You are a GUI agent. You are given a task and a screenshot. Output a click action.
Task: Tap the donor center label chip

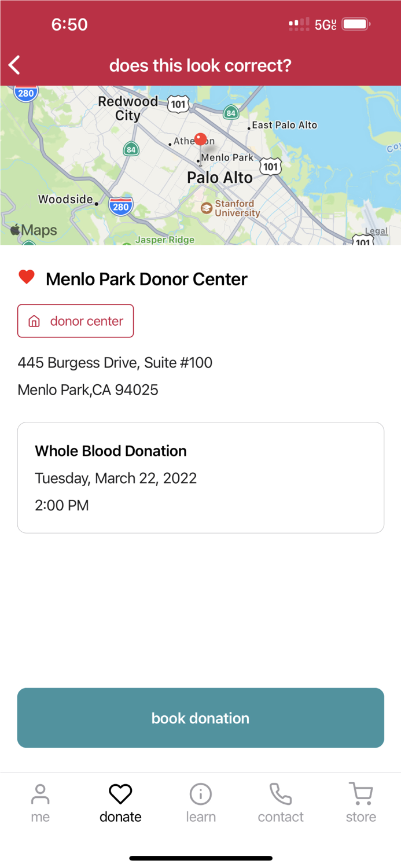tap(75, 321)
